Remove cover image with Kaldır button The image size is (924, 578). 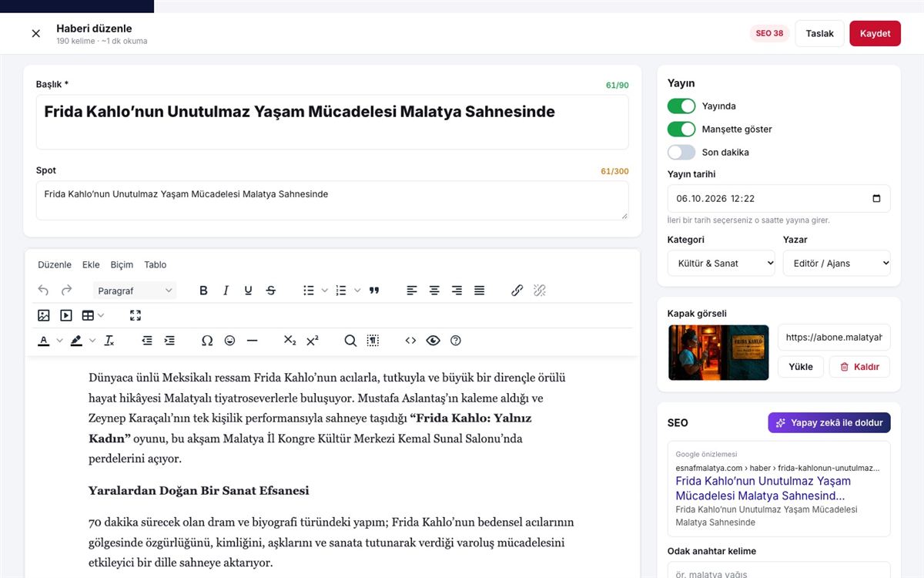click(859, 367)
